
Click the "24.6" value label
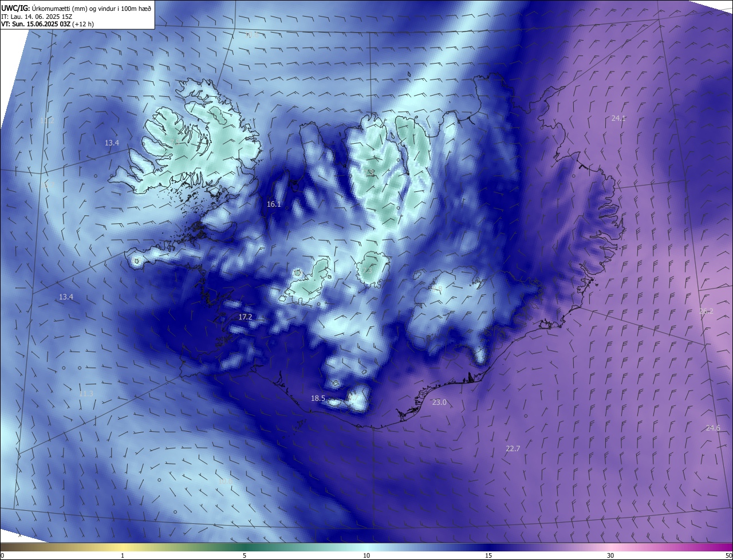713,428
